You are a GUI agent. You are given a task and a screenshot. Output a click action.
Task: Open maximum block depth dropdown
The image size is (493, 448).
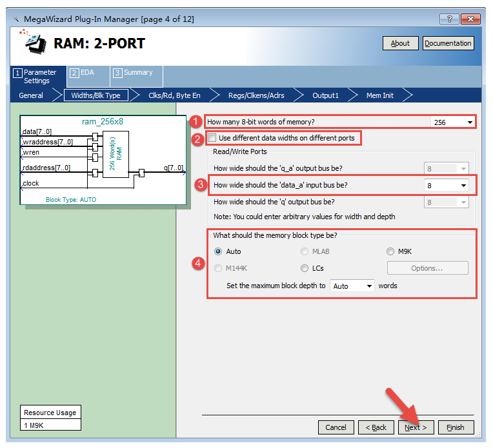(352, 286)
